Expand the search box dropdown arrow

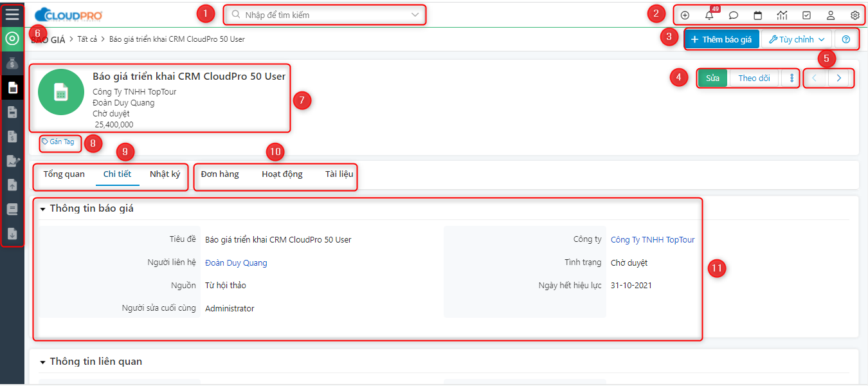[x=415, y=14]
